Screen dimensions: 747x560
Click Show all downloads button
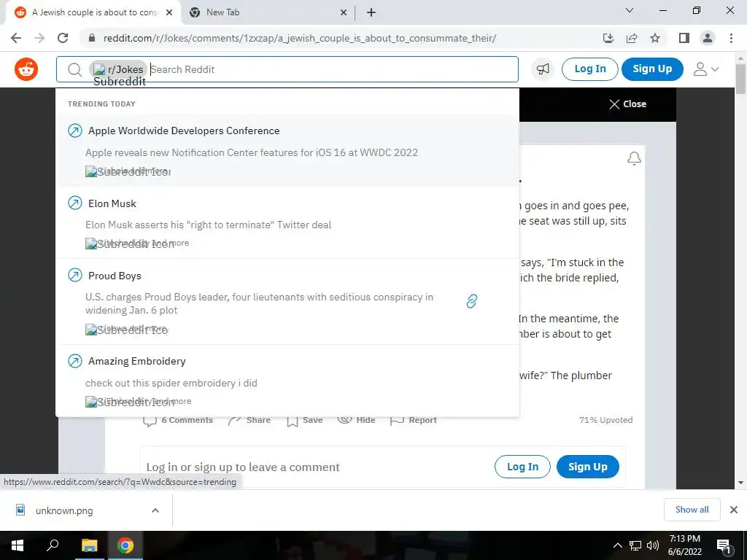(x=692, y=510)
